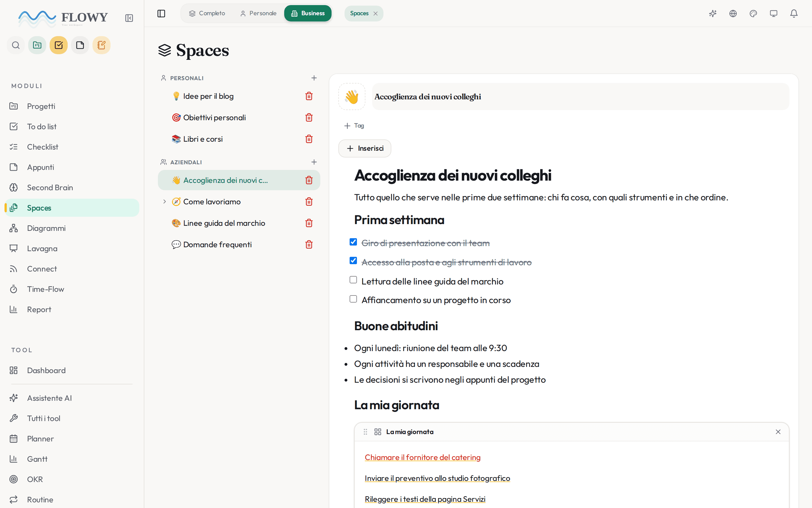Image resolution: width=812 pixels, height=508 pixels.
Task: Open AI sparkle icon in top bar
Action: [x=713, y=14]
